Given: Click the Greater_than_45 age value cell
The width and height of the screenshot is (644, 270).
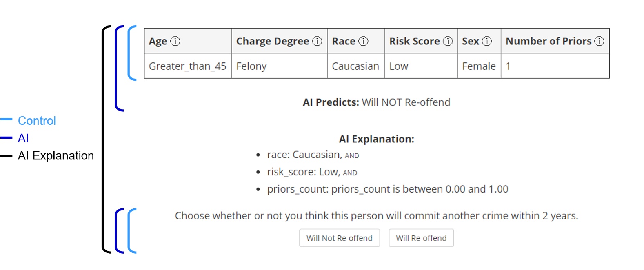Looking at the screenshot, I should [x=187, y=66].
